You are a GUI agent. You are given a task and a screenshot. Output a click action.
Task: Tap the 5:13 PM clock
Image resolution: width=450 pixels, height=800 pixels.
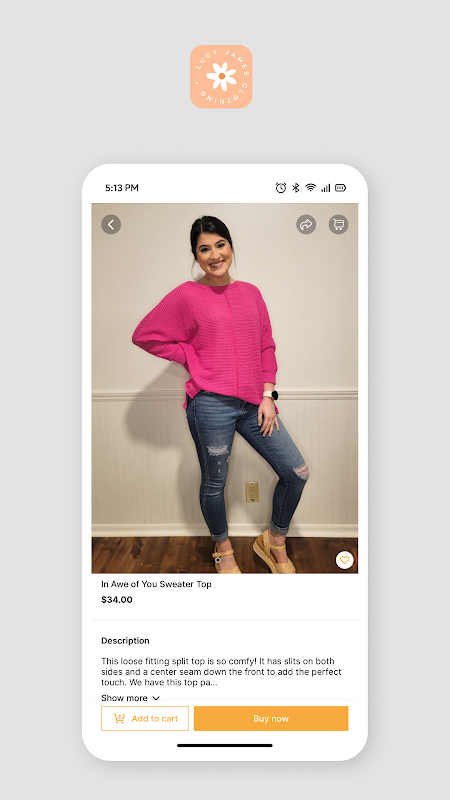122,188
